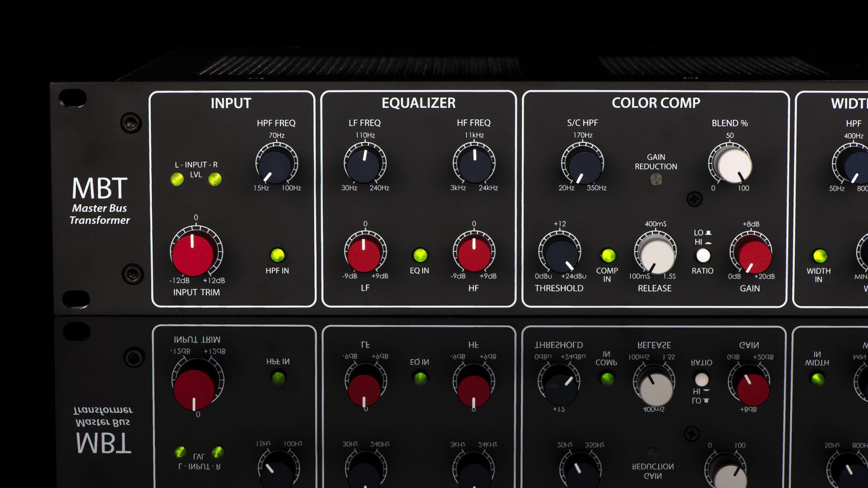Screen dimensions: 868x488
Task: Click the HPF FREQ knob in INPUT section
Action: 276,166
